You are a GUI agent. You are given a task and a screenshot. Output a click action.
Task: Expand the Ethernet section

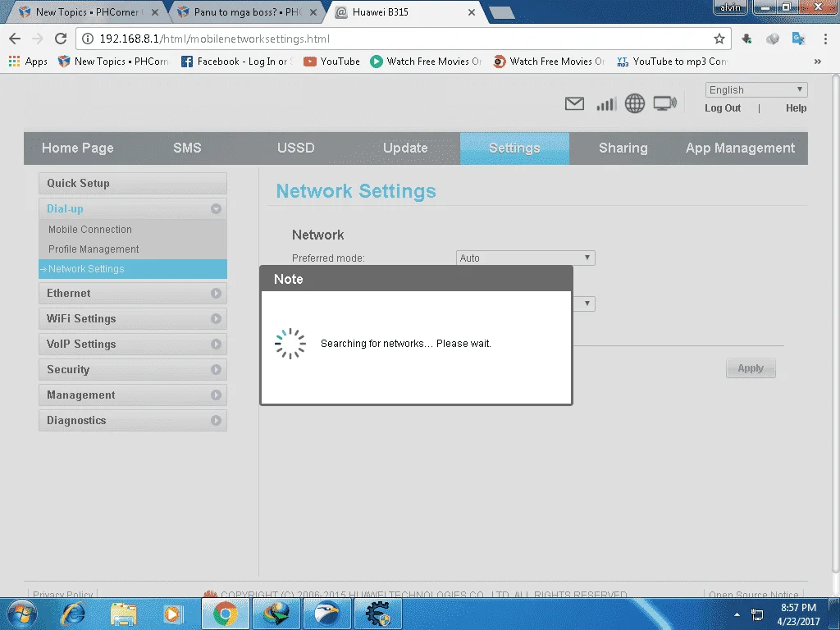(x=133, y=293)
